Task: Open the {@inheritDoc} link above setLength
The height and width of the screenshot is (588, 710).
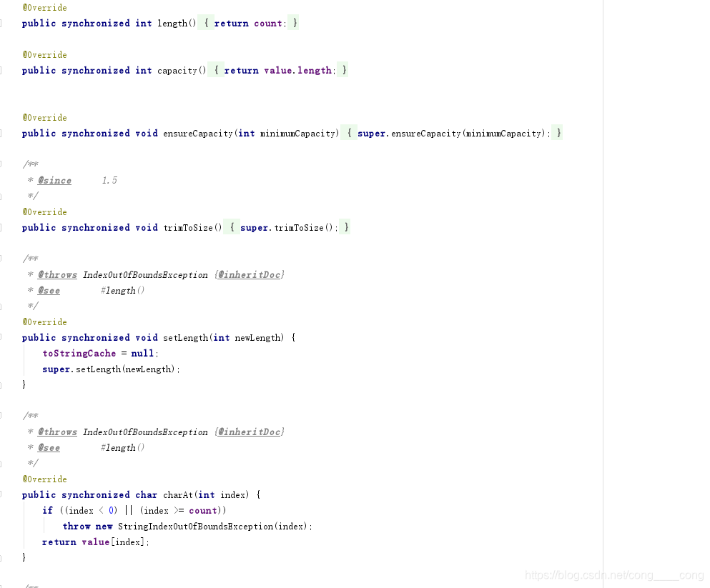Action: coord(249,274)
